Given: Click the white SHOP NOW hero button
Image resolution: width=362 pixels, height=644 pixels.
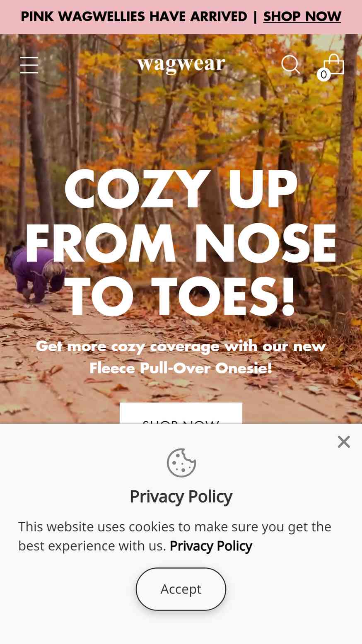Looking at the screenshot, I should [181, 413].
